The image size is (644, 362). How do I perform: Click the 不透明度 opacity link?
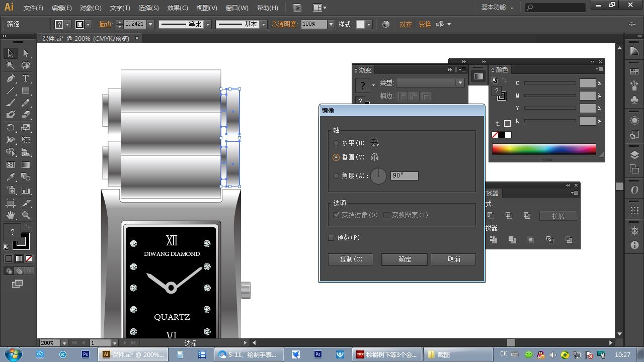click(284, 24)
